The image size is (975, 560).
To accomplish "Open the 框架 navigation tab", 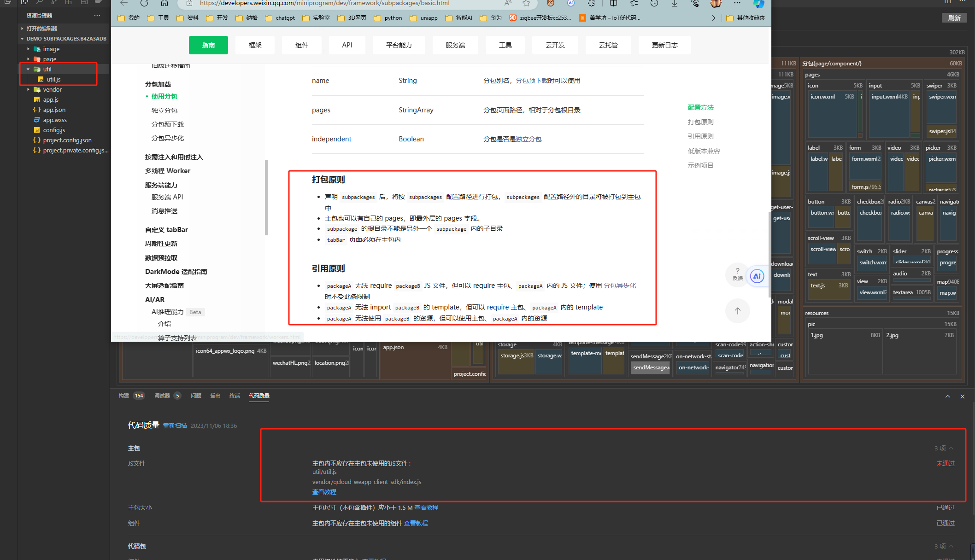I will tap(255, 45).
